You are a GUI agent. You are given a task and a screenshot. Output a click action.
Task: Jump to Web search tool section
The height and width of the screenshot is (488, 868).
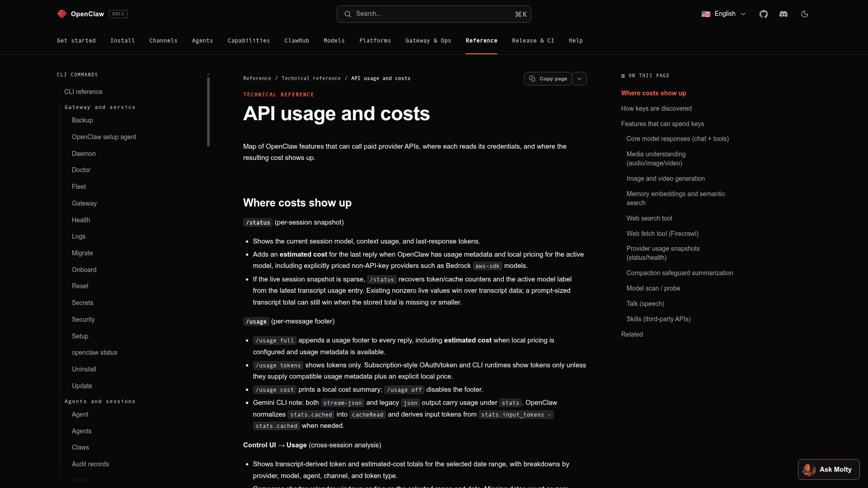coord(649,218)
